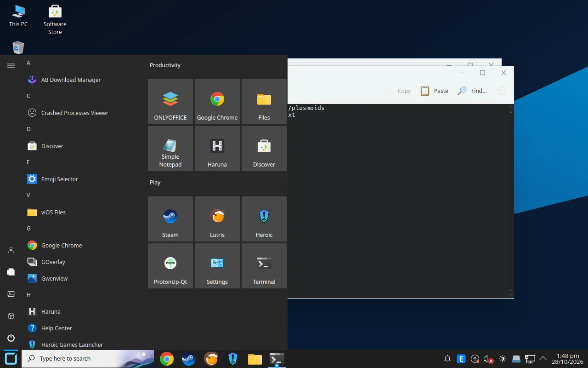Unmute the muted volume tray icon
The image size is (588, 368).
[x=488, y=359]
